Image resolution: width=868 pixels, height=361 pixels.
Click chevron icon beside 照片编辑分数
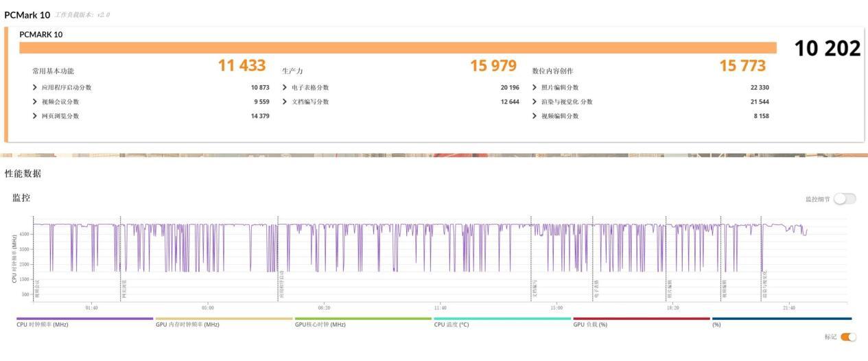(x=535, y=88)
